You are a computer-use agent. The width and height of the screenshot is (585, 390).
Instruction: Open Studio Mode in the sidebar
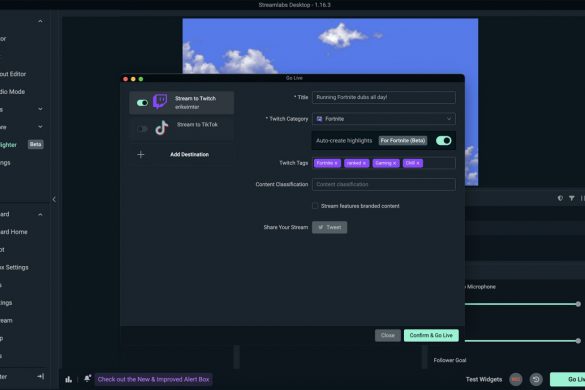(x=12, y=92)
